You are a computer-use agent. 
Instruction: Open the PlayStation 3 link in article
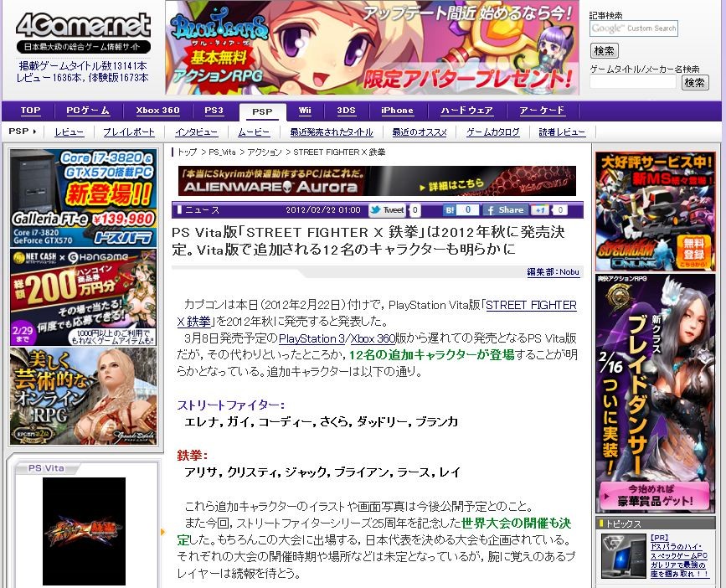[x=312, y=339]
